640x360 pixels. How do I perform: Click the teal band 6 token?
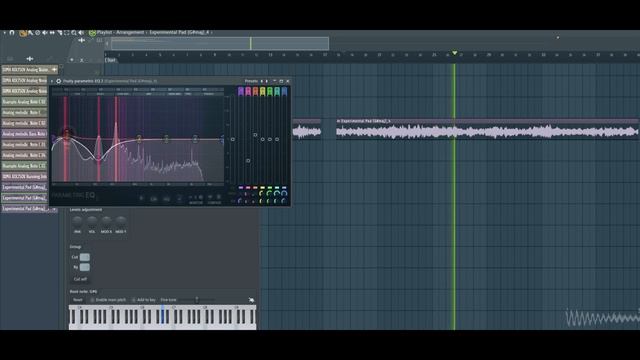(x=277, y=91)
